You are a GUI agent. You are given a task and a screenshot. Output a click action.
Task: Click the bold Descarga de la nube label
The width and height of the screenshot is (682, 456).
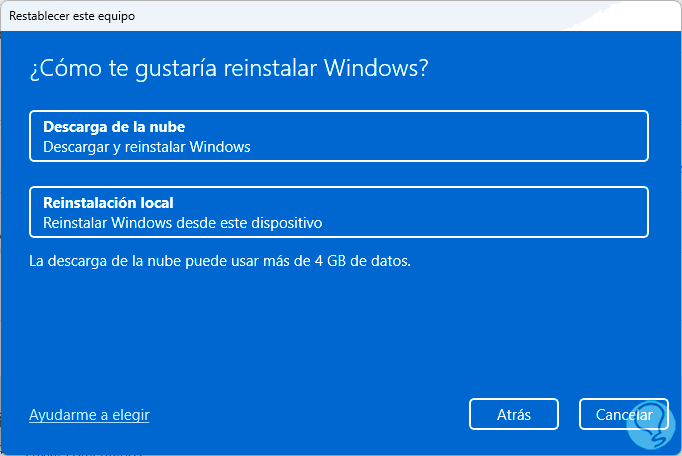(114, 127)
